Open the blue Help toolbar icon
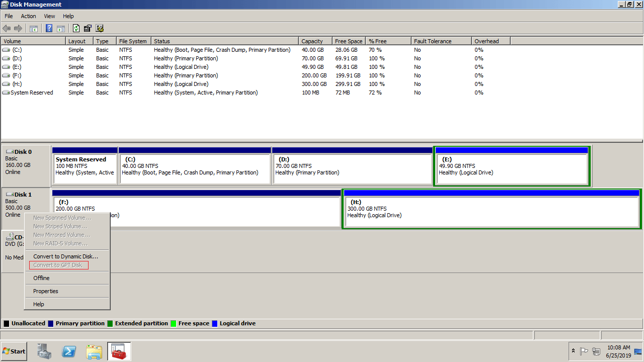The width and height of the screenshot is (644, 362). pos(49,29)
